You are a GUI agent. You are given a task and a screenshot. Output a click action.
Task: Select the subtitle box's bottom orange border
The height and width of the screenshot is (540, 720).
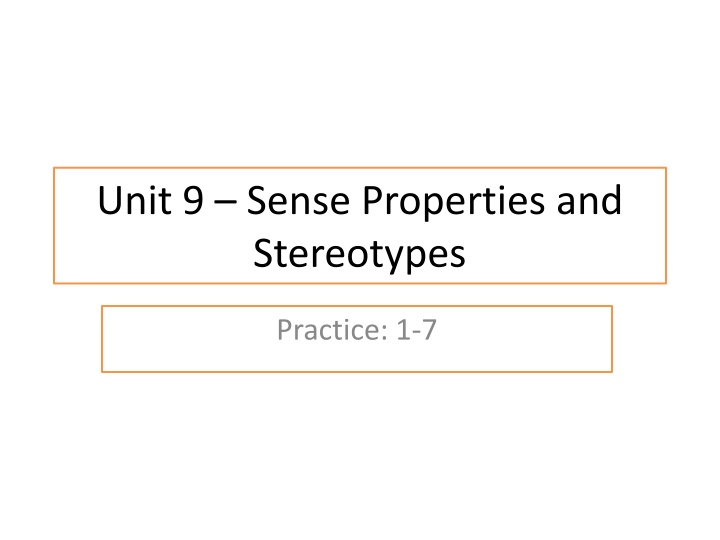(357, 371)
